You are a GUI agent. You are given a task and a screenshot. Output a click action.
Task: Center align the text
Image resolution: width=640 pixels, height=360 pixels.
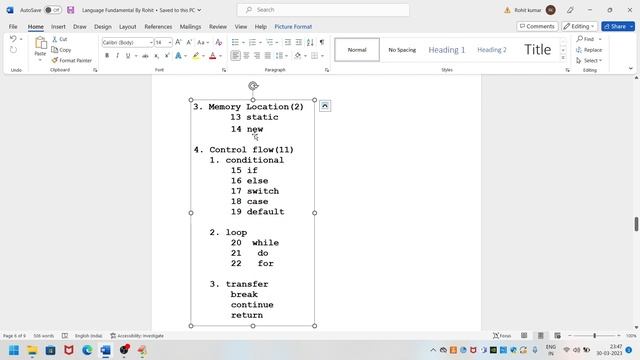tap(246, 56)
